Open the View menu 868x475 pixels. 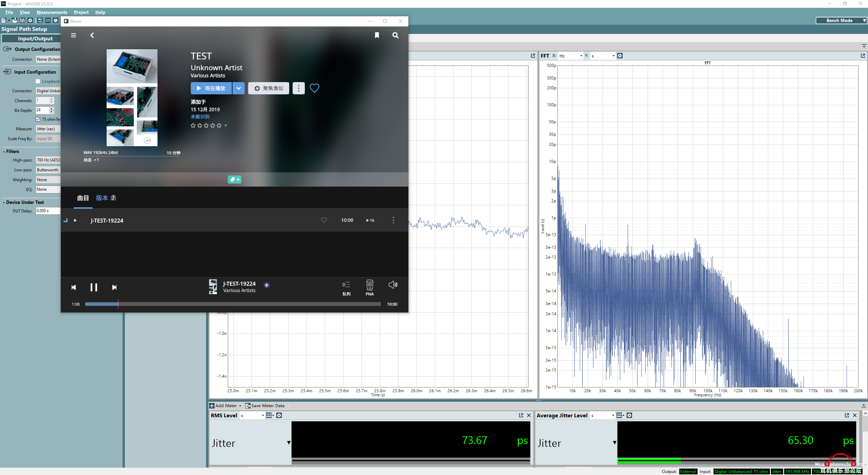coord(24,12)
